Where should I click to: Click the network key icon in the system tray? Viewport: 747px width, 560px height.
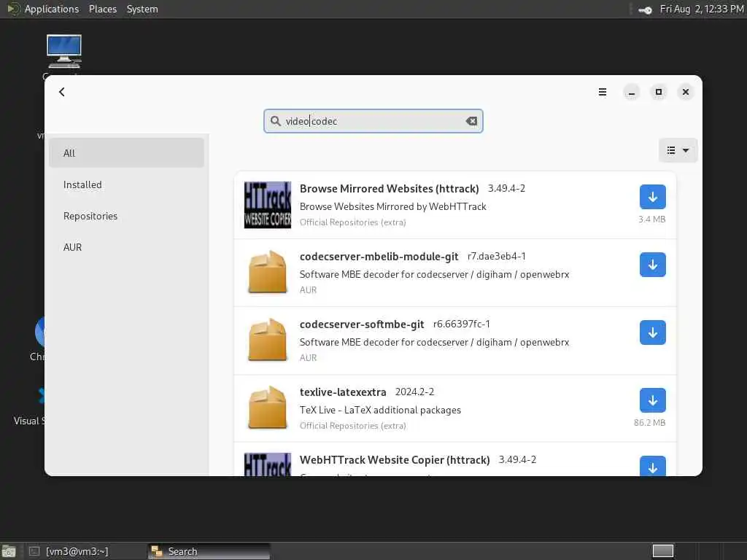click(x=645, y=9)
